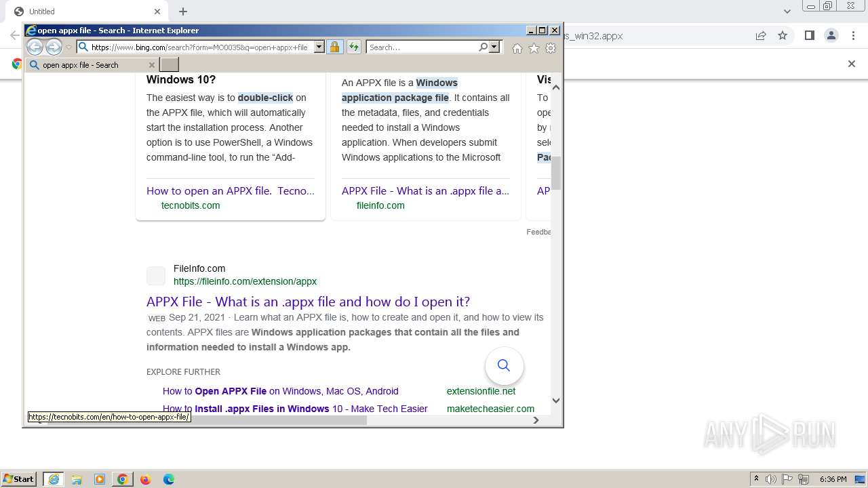
Task: Open maketecheasier.com link
Action: (x=490, y=409)
